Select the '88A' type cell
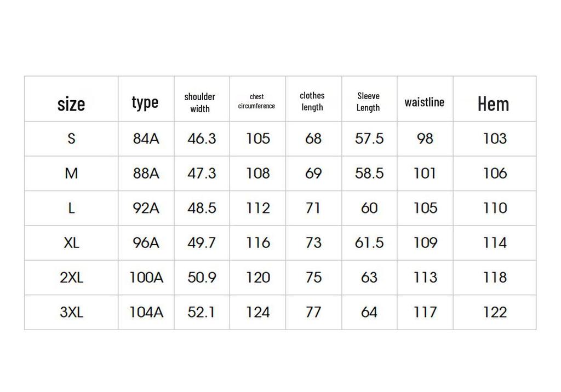 [146, 174]
